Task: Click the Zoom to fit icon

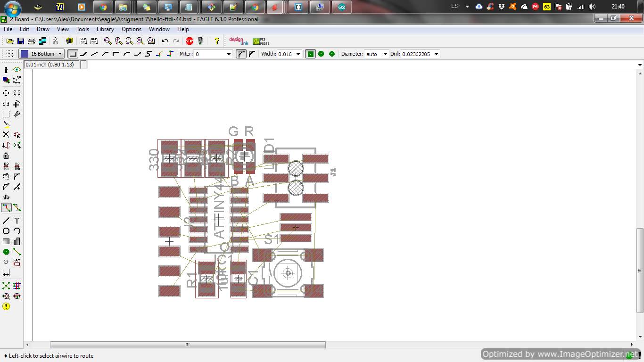Action: coord(107,41)
